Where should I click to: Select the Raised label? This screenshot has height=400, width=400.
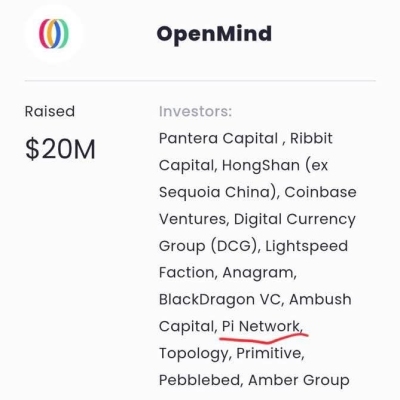coord(50,111)
